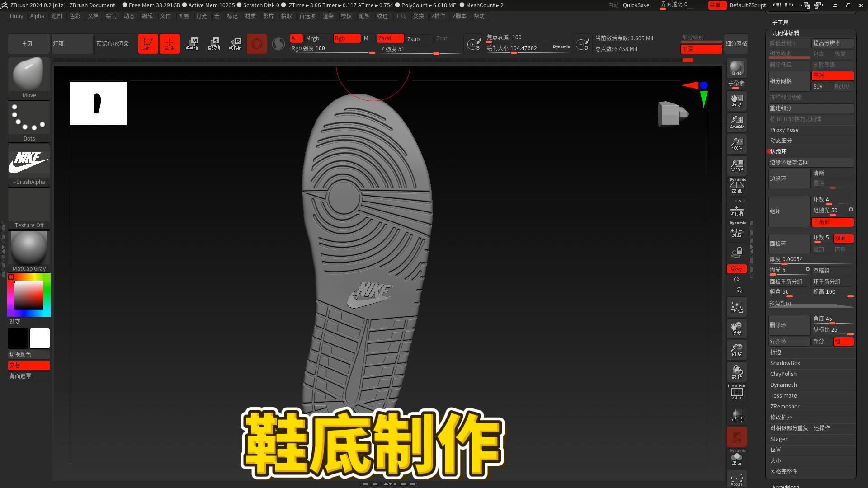Viewport: 868px width, 488px height.
Task: Expand the Dynamesh section
Action: point(783,385)
